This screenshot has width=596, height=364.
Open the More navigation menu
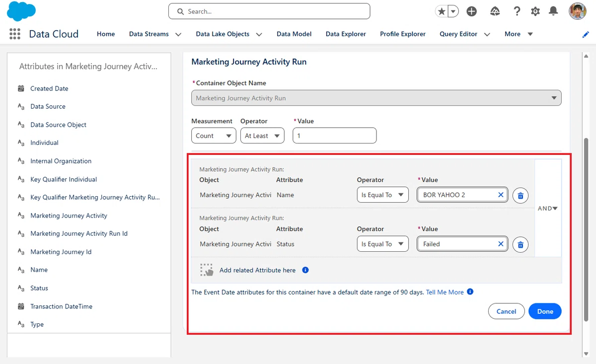coord(519,34)
